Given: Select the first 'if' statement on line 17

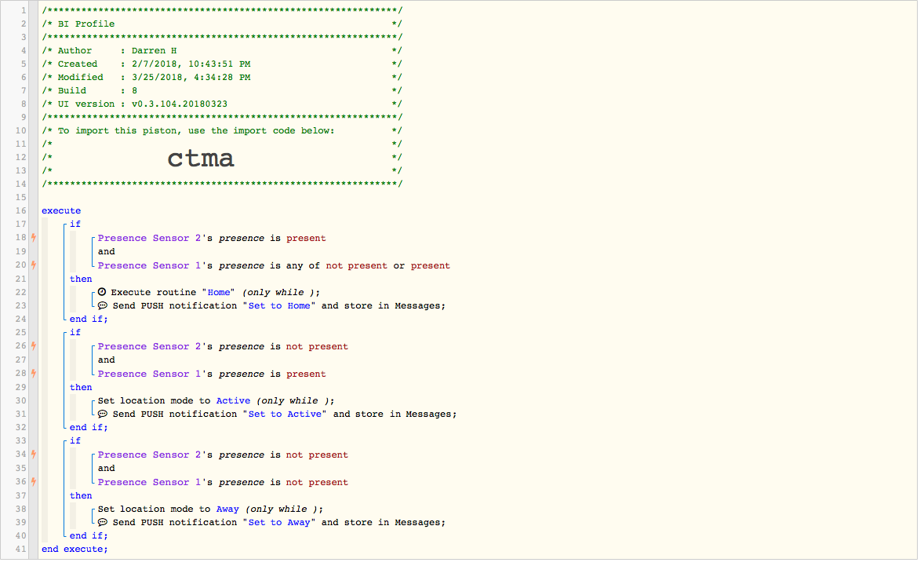Looking at the screenshot, I should tap(75, 224).
